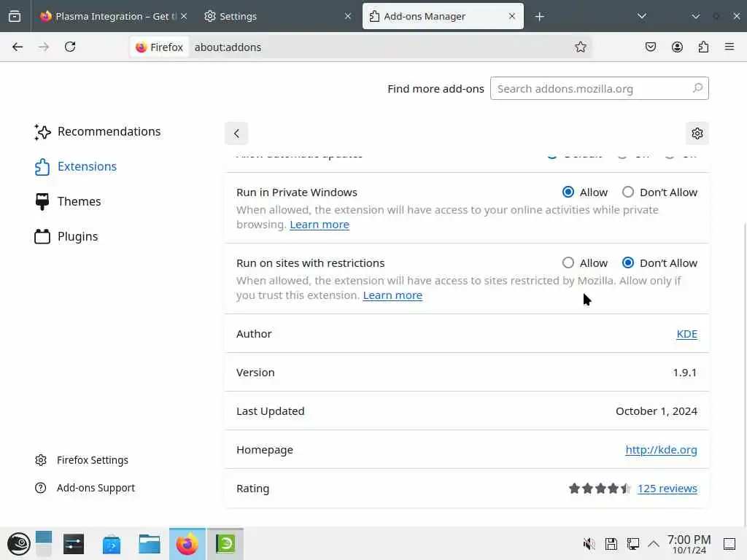Click the muted volume tray icon
Viewport: 747px width, 560px height.
coord(589,544)
